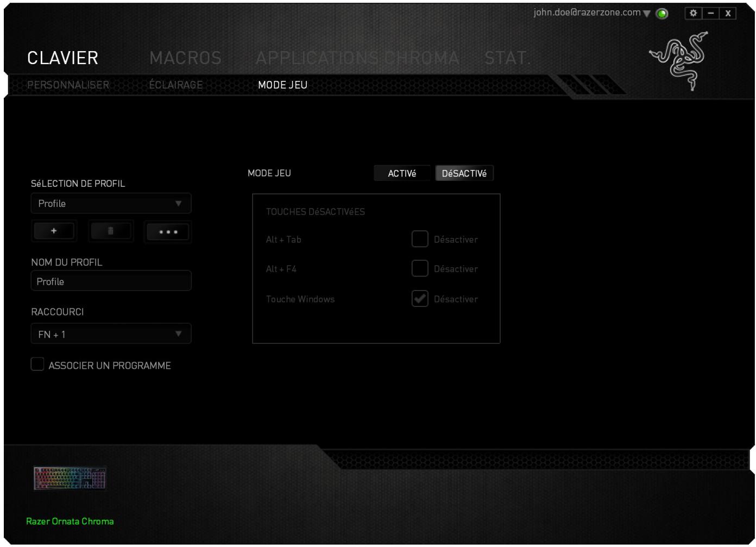
Task: Check Désactiver for Alt + F4
Action: coord(420,268)
